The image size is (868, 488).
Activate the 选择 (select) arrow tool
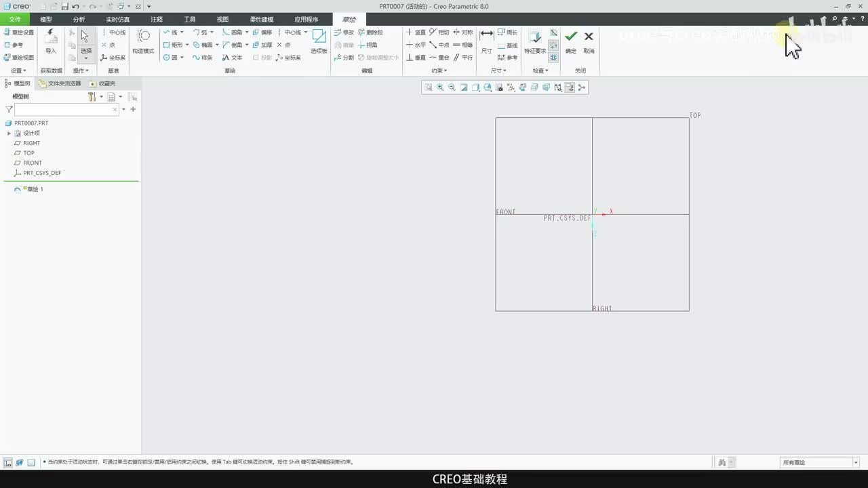point(85,41)
